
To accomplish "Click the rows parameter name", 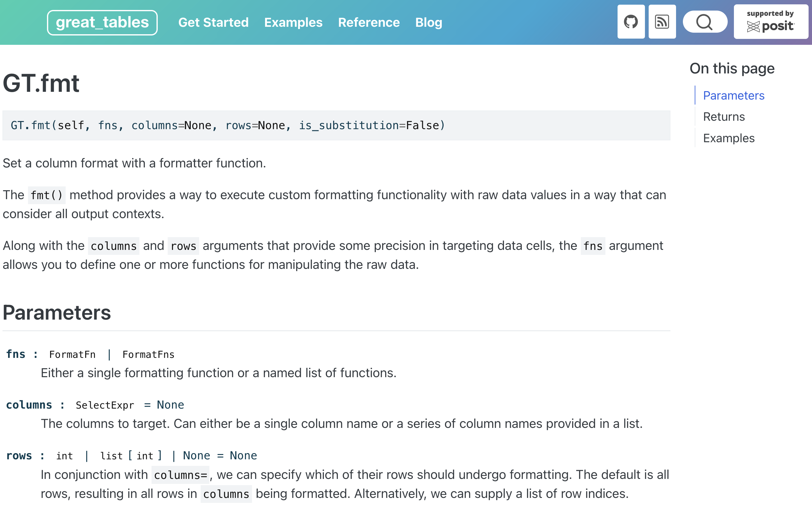I will pos(19,456).
